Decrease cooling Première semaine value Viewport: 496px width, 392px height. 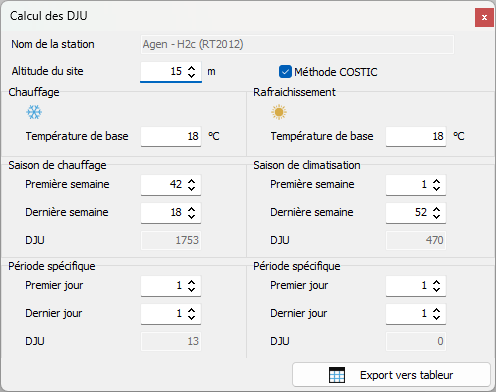click(436, 188)
